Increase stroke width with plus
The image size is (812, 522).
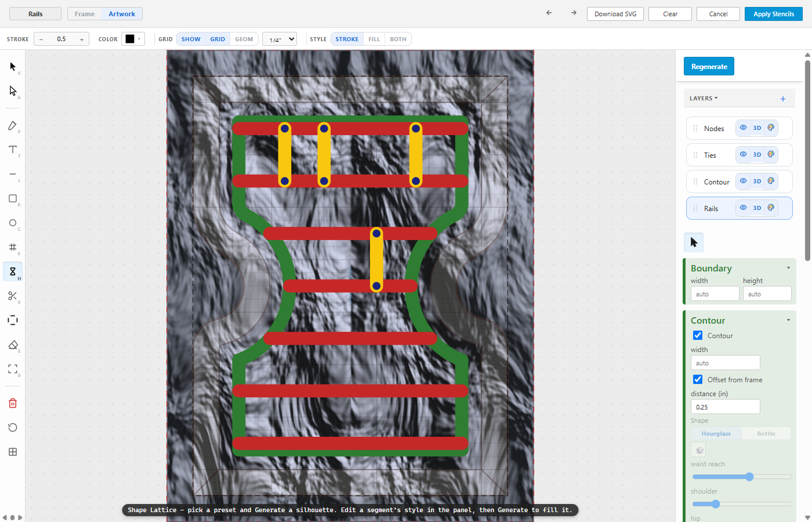82,39
